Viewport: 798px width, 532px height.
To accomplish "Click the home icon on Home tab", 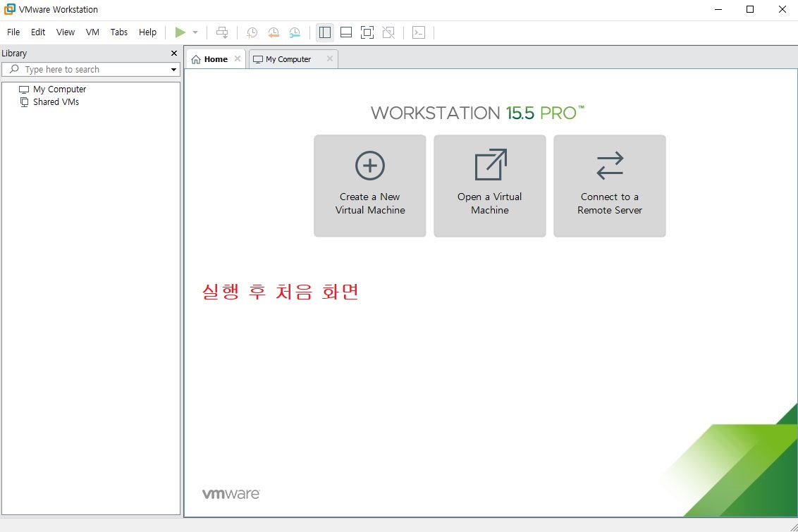I will pos(196,59).
